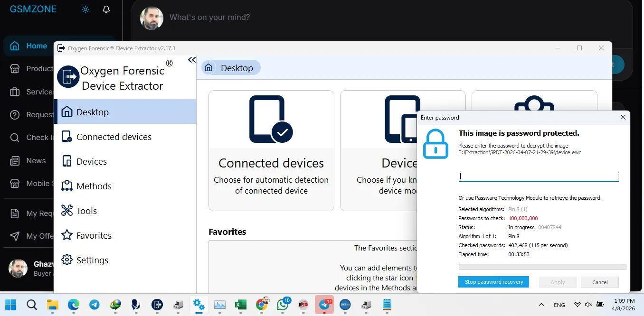Open Settings in Device Extractor
Screen dimensions: 644x316
[x=92, y=260]
